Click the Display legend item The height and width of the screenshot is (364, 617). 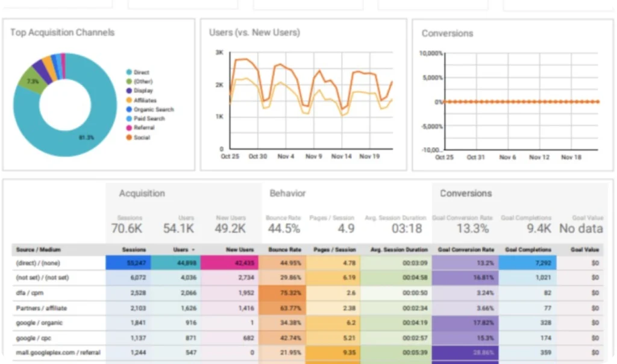[143, 90]
